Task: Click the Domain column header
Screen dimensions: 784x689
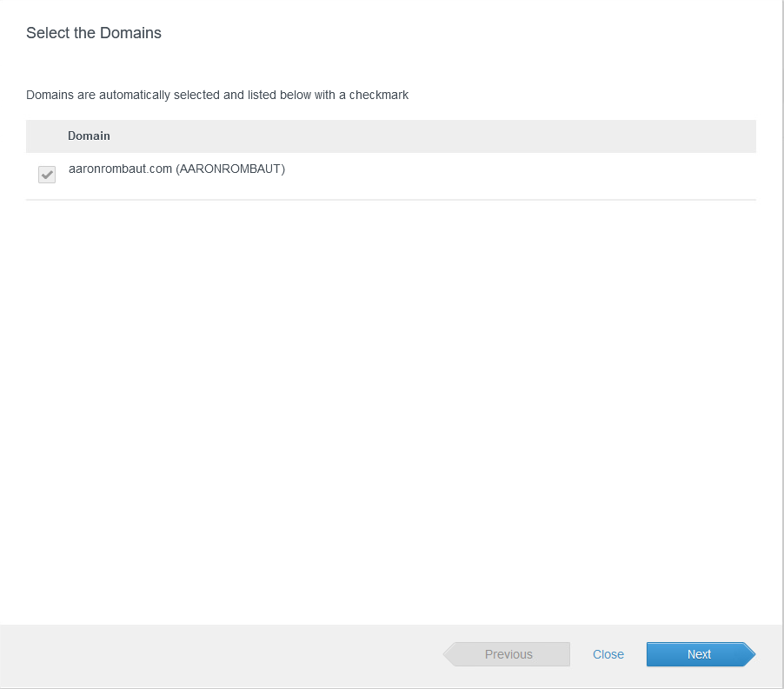Action: [x=89, y=136]
